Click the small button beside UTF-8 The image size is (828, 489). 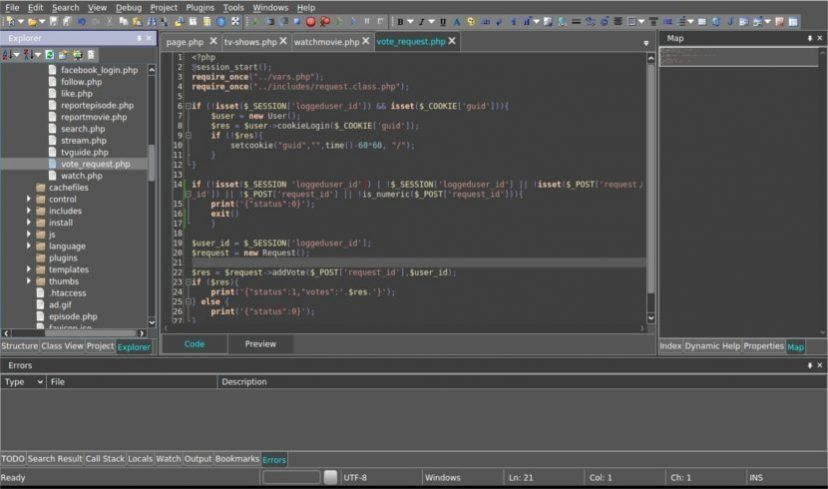tap(330, 477)
